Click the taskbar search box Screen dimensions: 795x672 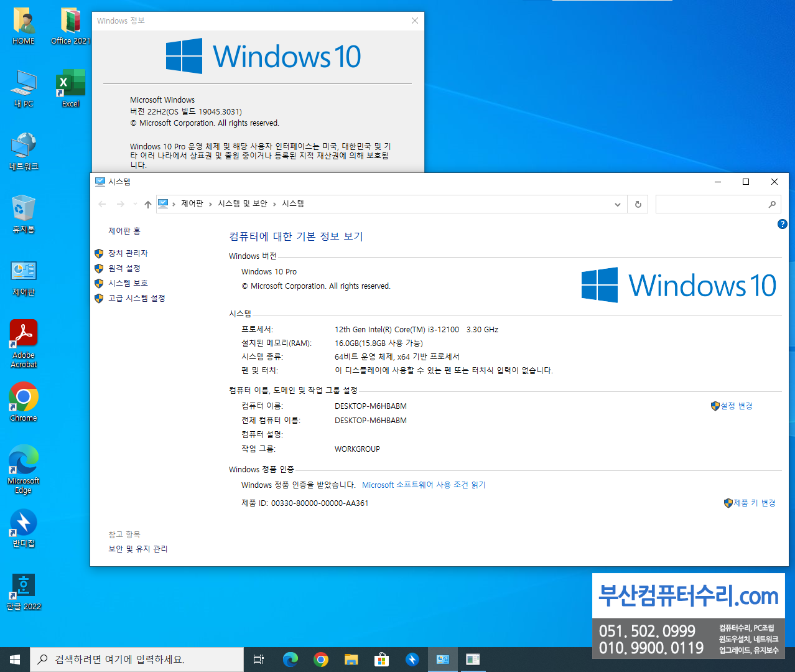pyautogui.click(x=137, y=660)
